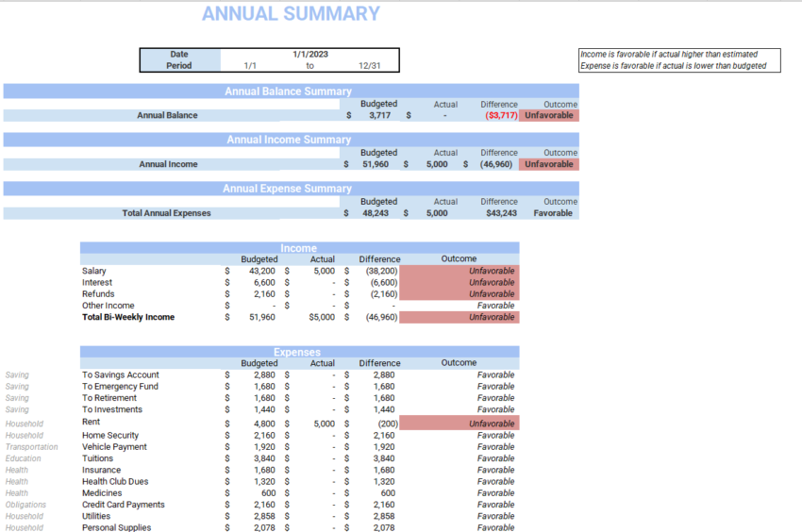
Task: Select the Refunds row label
Action: (x=98, y=294)
